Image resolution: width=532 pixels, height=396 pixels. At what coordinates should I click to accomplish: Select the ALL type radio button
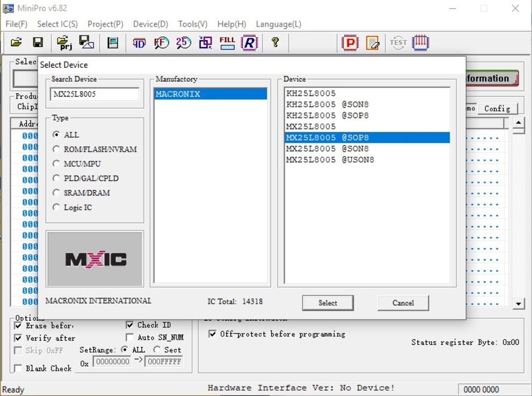pyautogui.click(x=56, y=135)
